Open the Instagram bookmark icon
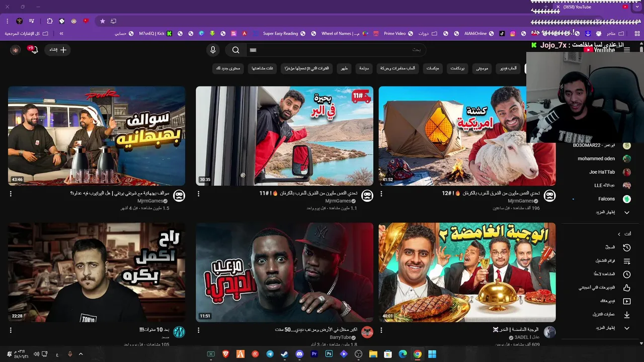This screenshot has width=644, height=362. click(513, 34)
